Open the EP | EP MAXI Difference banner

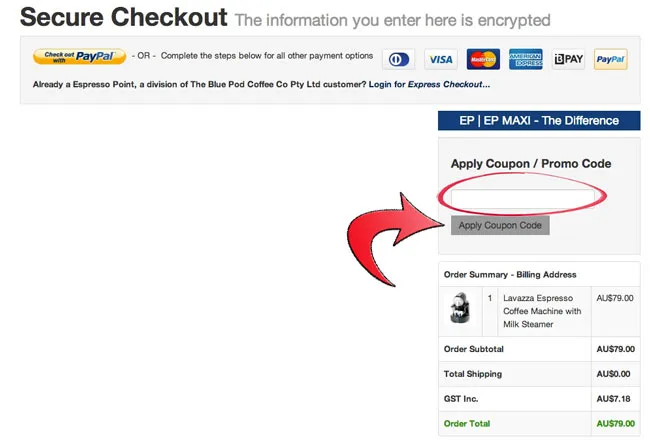coord(539,121)
